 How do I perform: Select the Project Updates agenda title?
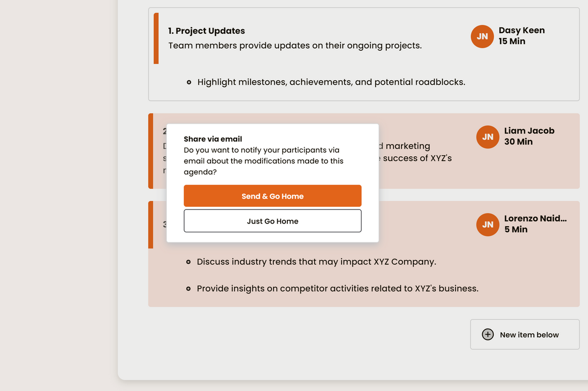206,31
